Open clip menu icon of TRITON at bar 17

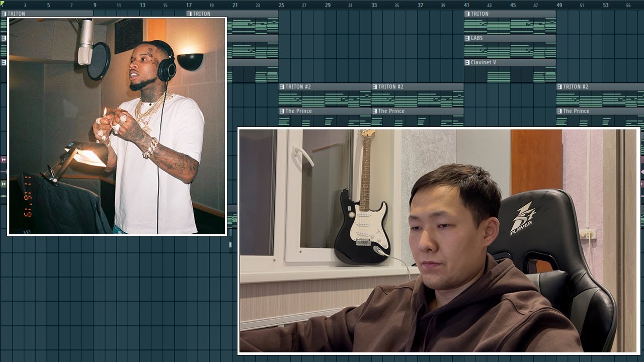[x=189, y=14]
